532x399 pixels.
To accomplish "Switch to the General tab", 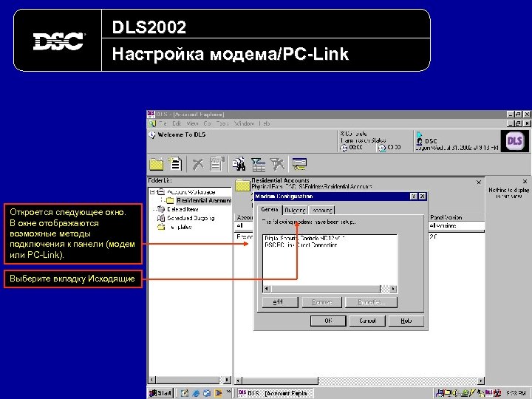I will coord(270,210).
